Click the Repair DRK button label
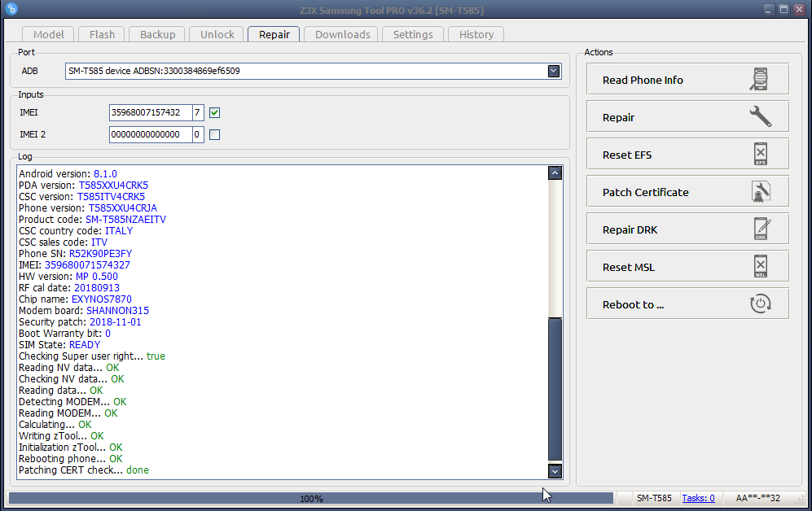Viewport: 812px width, 511px height. click(x=630, y=229)
